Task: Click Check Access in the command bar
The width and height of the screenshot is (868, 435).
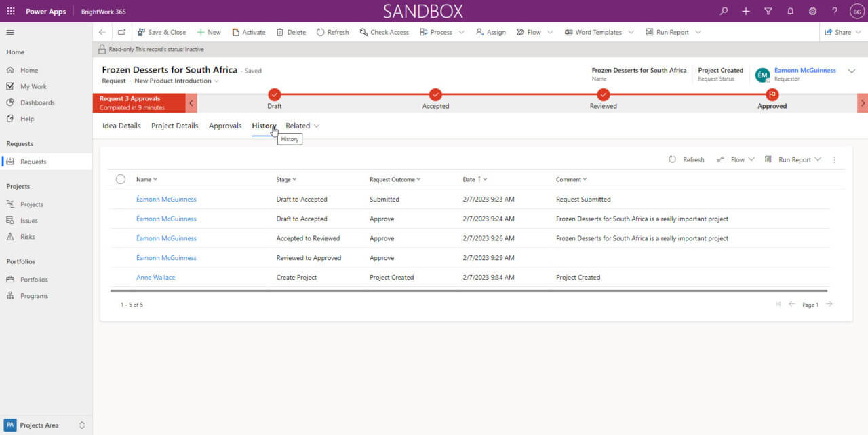Action: (384, 31)
